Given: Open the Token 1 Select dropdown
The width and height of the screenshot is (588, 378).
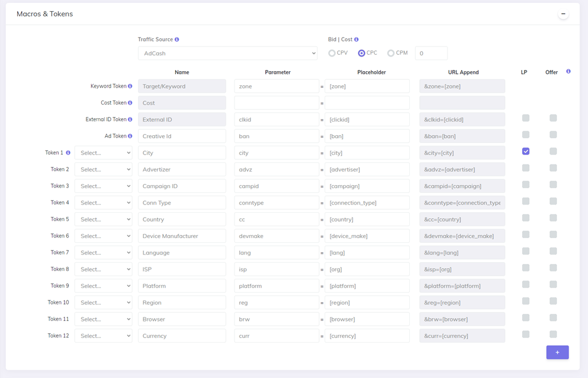Looking at the screenshot, I should click(103, 152).
